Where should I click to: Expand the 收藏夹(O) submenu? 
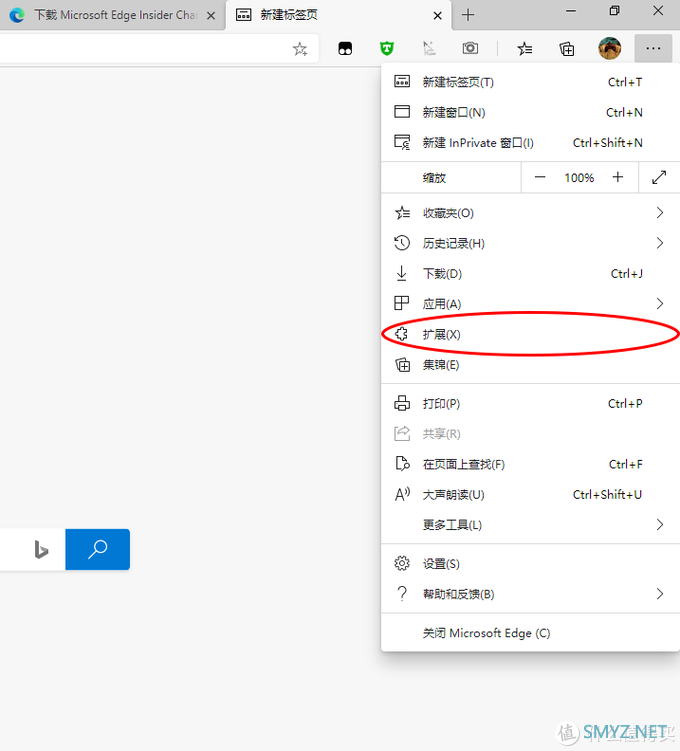pyautogui.click(x=531, y=213)
